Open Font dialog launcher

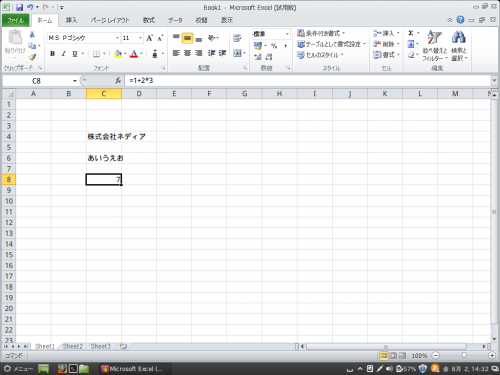(x=163, y=68)
